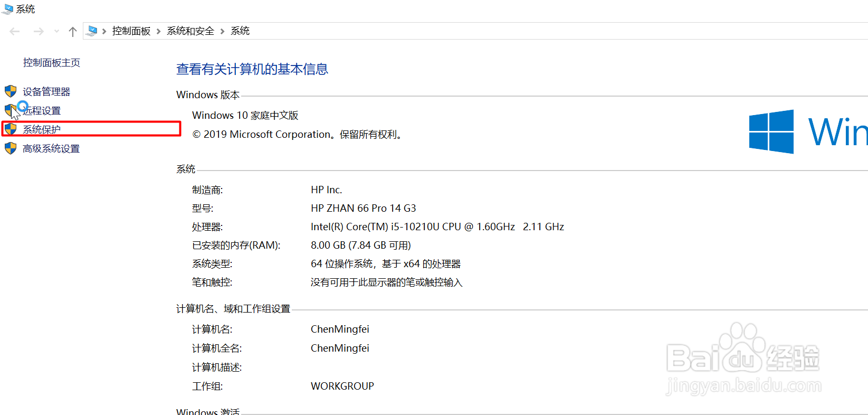Click the 系统类型 label
868x415 pixels.
(x=212, y=264)
